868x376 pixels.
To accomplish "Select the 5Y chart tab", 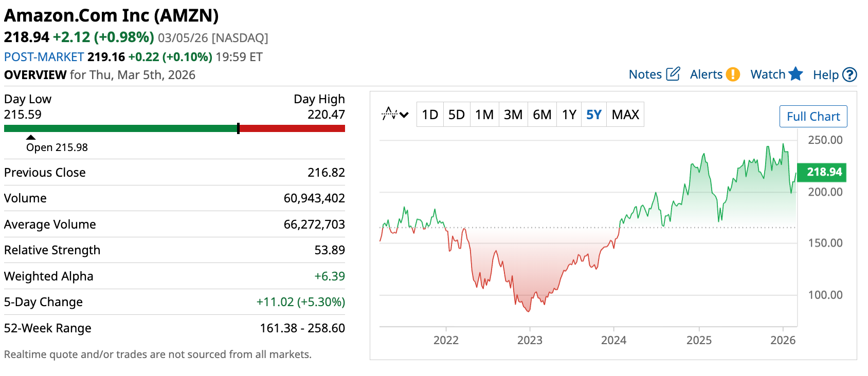I will pyautogui.click(x=593, y=115).
